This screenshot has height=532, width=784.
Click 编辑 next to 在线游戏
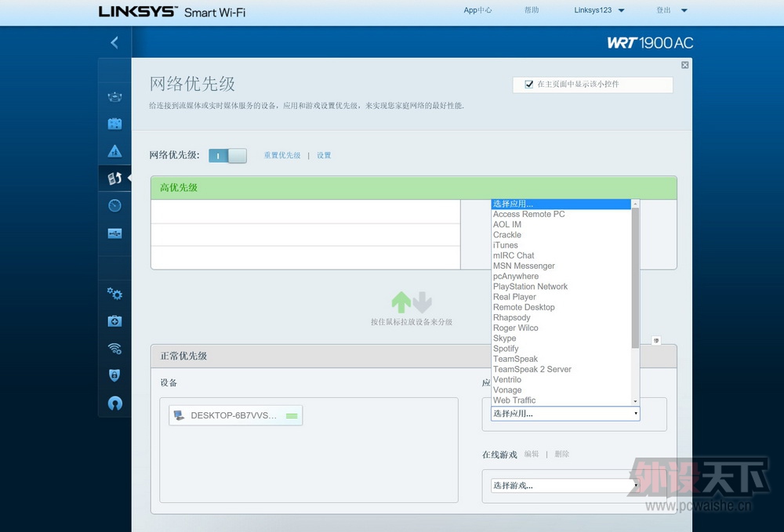[532, 454]
